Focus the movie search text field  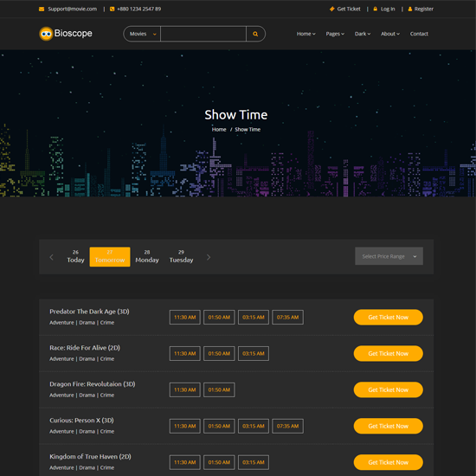(x=203, y=34)
